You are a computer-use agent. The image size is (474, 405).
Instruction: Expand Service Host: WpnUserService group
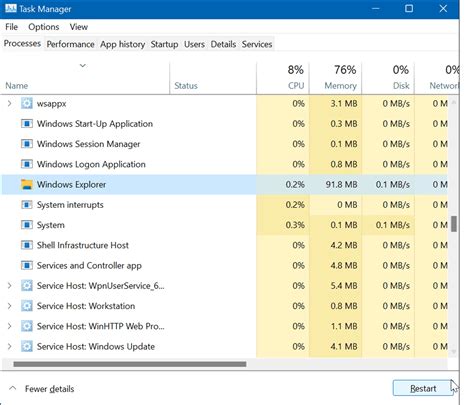tap(9, 286)
